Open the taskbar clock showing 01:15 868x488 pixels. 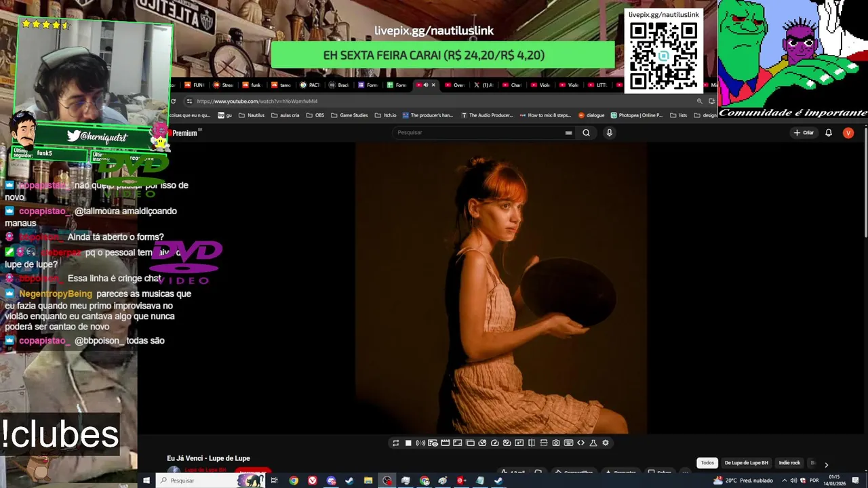pos(834,481)
